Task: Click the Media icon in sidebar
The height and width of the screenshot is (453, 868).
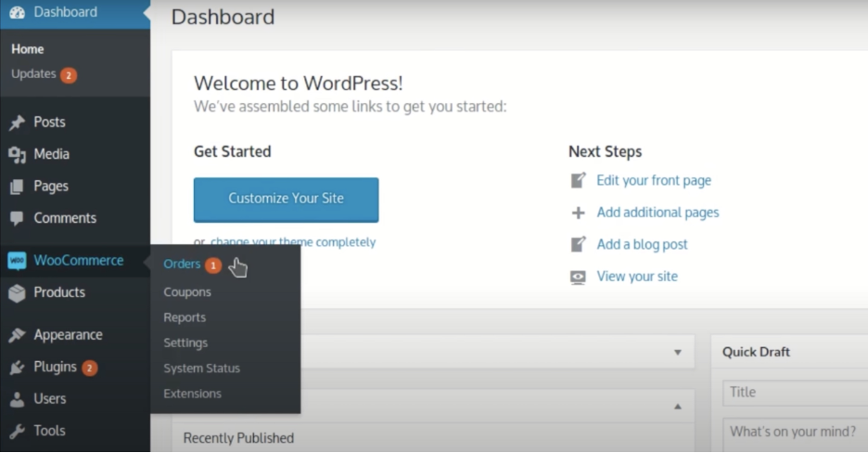Action: coord(17,154)
